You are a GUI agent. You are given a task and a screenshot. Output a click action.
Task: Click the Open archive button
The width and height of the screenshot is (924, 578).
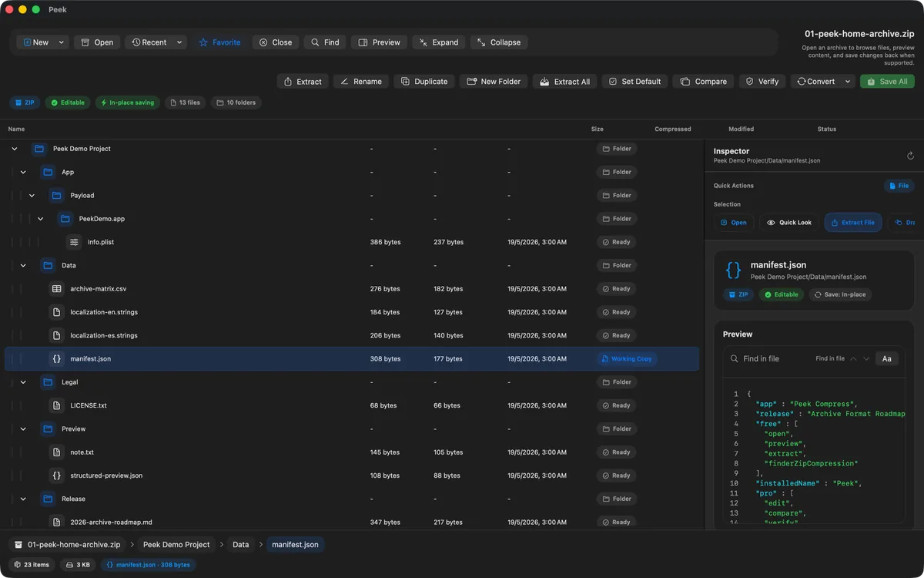(x=97, y=42)
